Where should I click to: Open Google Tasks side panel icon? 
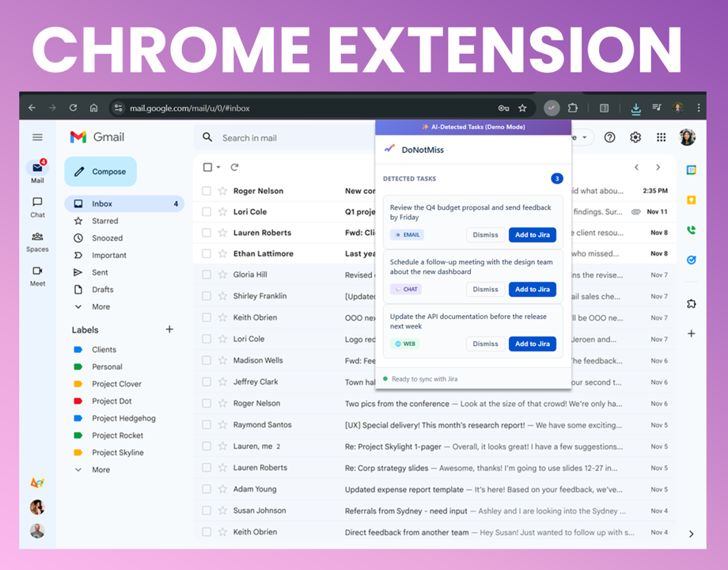click(692, 260)
